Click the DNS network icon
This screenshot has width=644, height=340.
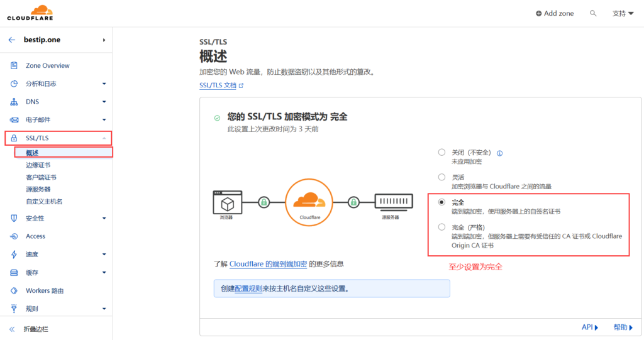click(14, 102)
